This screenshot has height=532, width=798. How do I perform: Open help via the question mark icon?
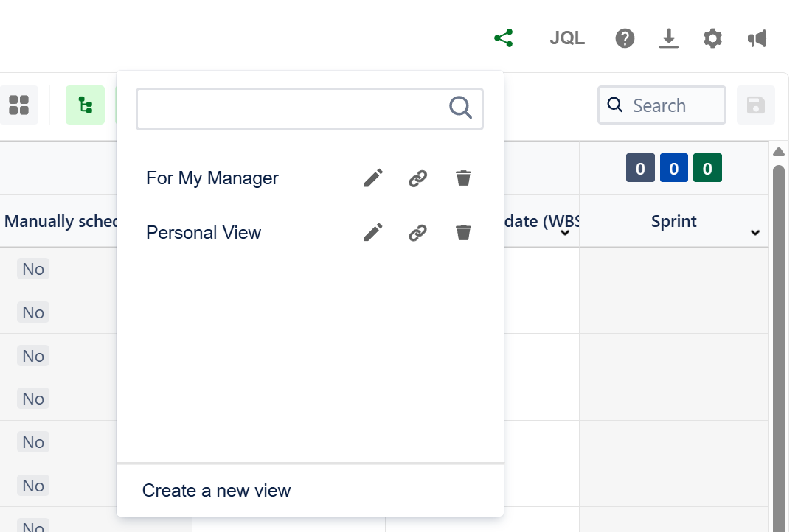click(x=625, y=38)
